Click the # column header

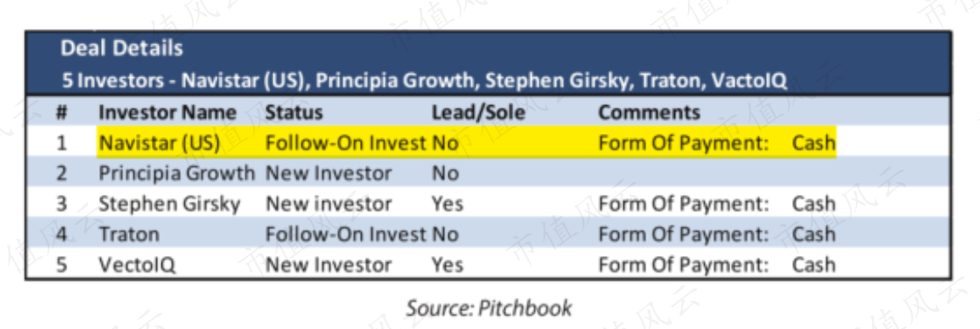(x=61, y=113)
